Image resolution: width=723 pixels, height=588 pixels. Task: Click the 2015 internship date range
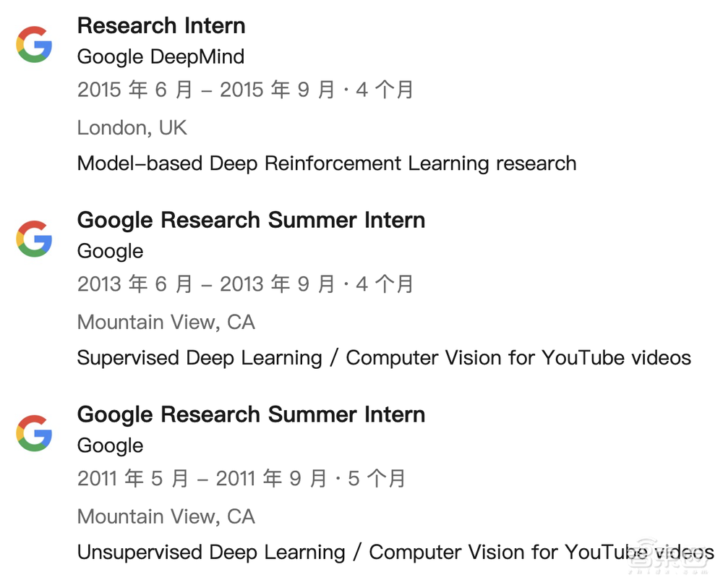click(206, 90)
